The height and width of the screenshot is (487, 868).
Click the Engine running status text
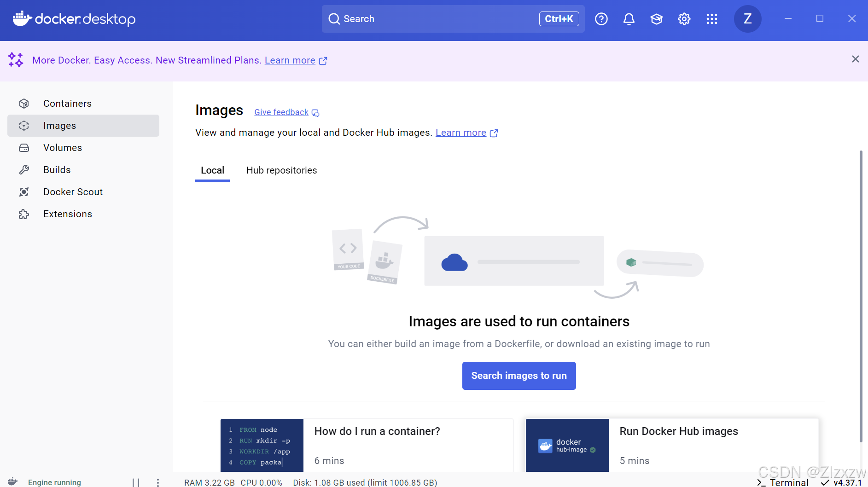tap(54, 482)
